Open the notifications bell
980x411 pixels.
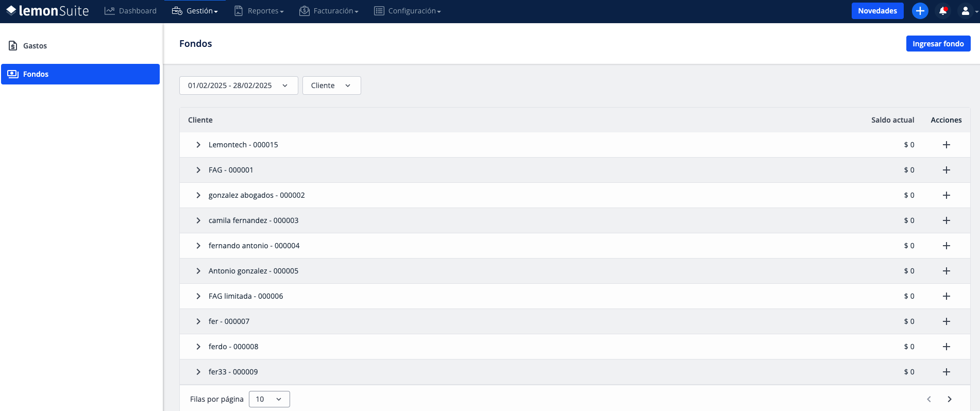coord(943,11)
